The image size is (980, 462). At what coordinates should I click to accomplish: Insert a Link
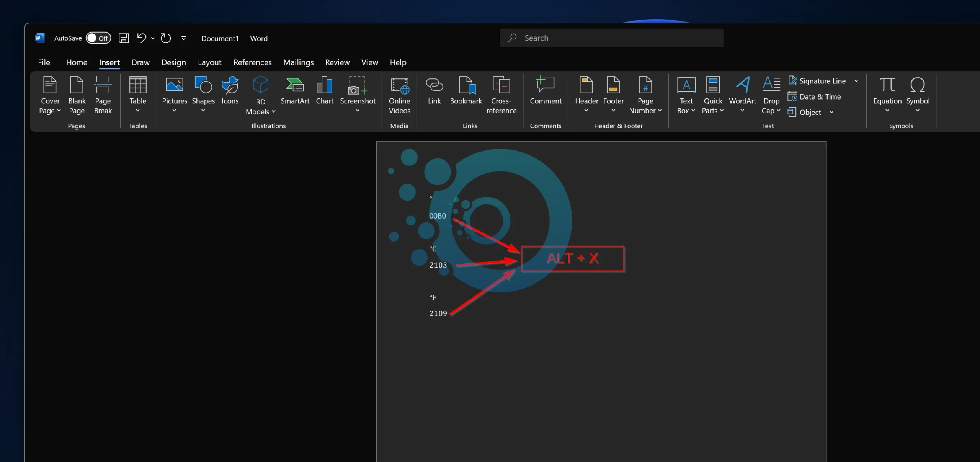(434, 91)
